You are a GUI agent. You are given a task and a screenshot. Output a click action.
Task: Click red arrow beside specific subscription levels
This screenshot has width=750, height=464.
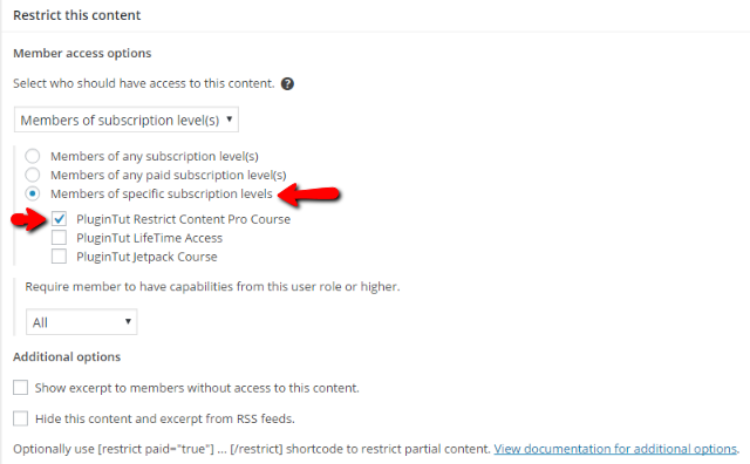click(x=309, y=194)
